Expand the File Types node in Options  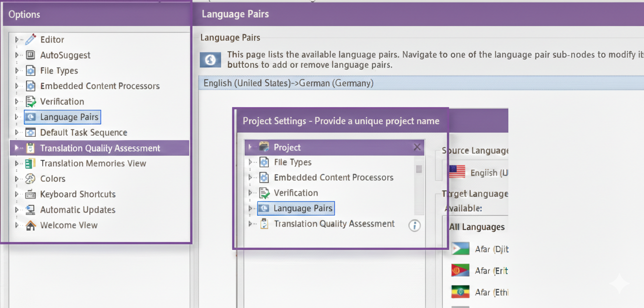[x=17, y=71]
